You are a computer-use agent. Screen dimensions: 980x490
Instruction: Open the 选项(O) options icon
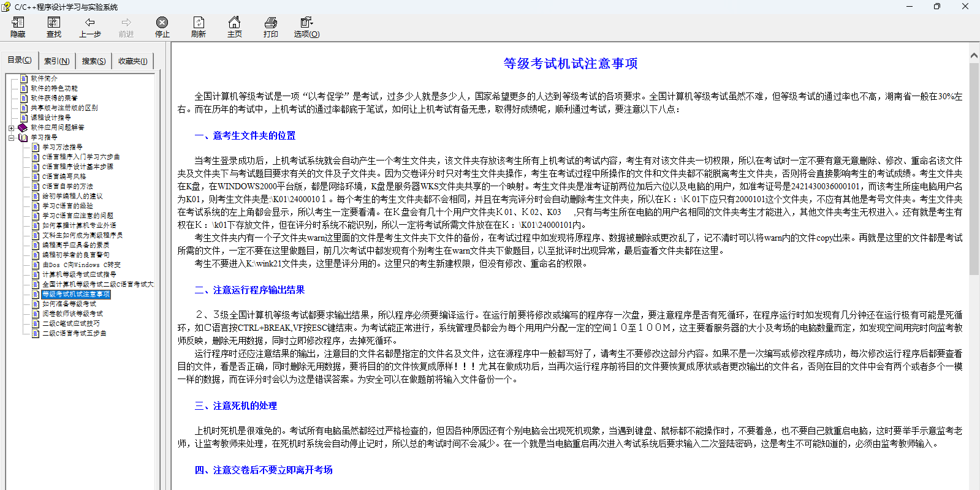point(306,23)
